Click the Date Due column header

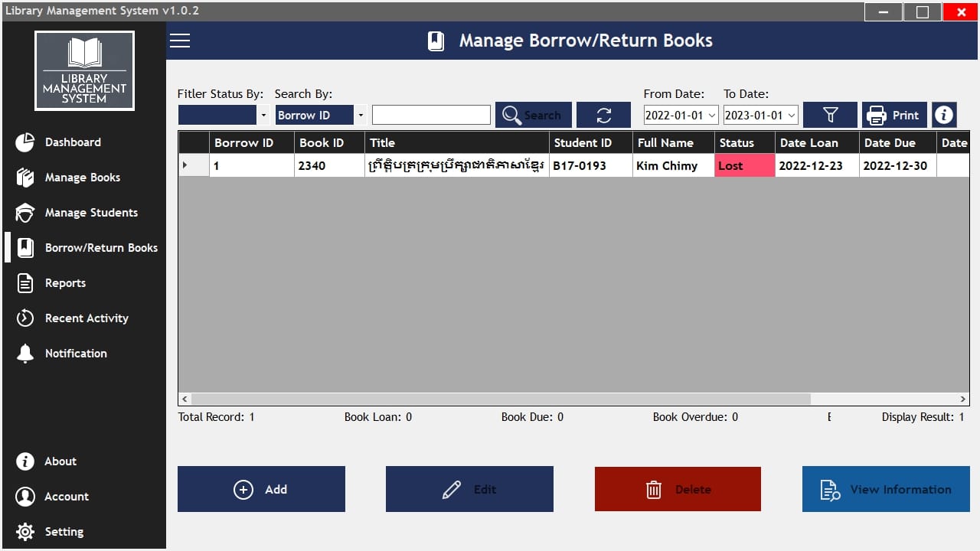coord(898,142)
